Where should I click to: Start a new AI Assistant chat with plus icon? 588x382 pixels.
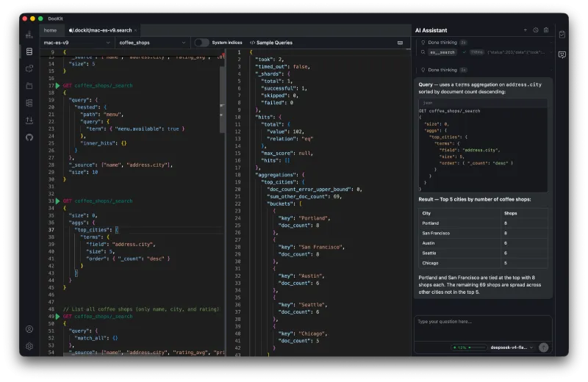click(x=525, y=30)
